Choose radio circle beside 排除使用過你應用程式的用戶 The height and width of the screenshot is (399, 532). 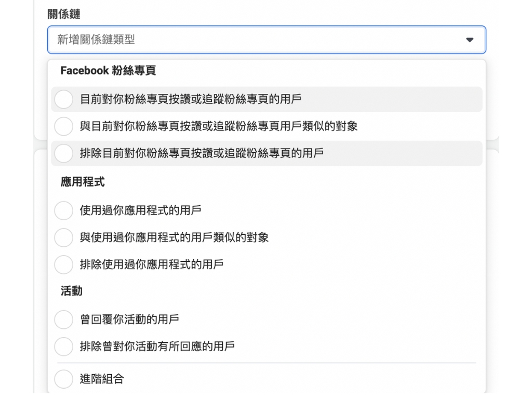[x=63, y=264]
